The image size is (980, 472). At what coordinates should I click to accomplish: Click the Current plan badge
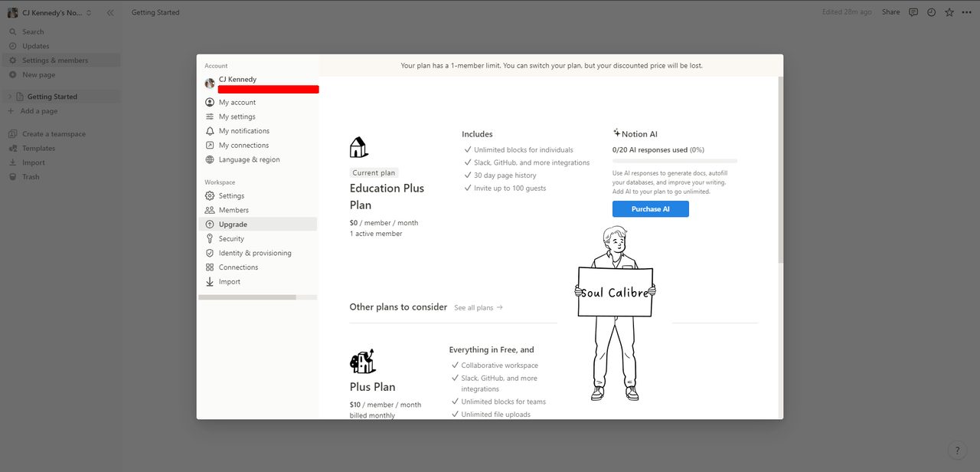374,173
